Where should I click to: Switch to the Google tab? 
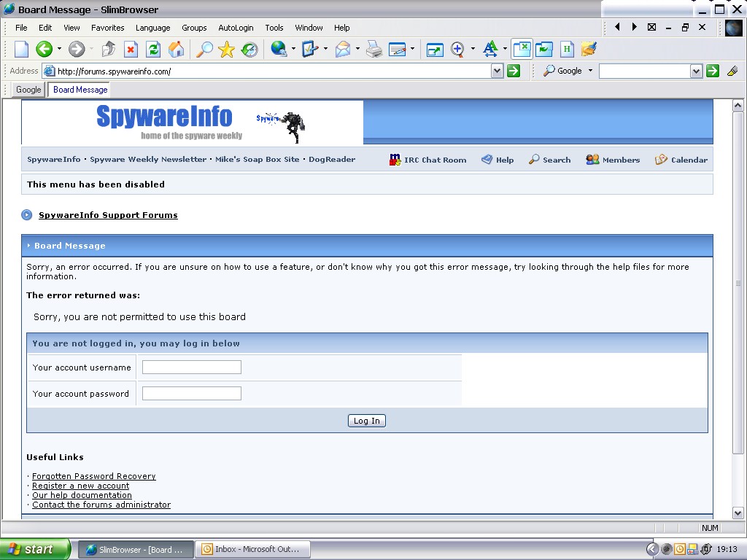tap(28, 90)
